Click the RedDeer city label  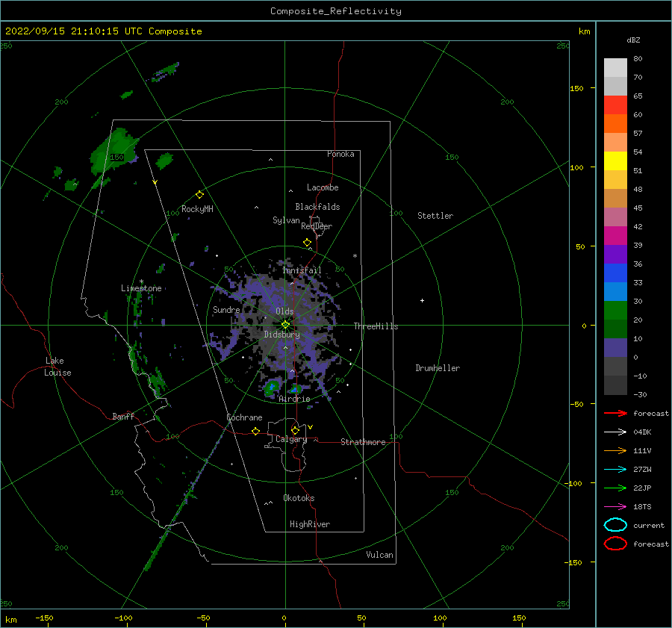click(317, 226)
